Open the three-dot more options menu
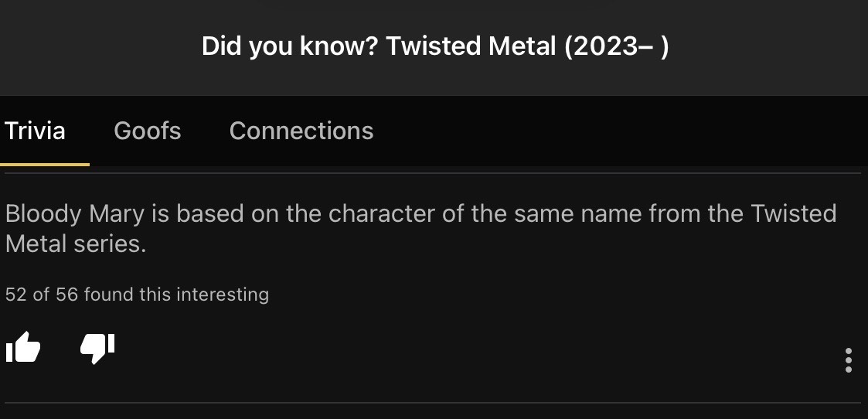 click(848, 360)
